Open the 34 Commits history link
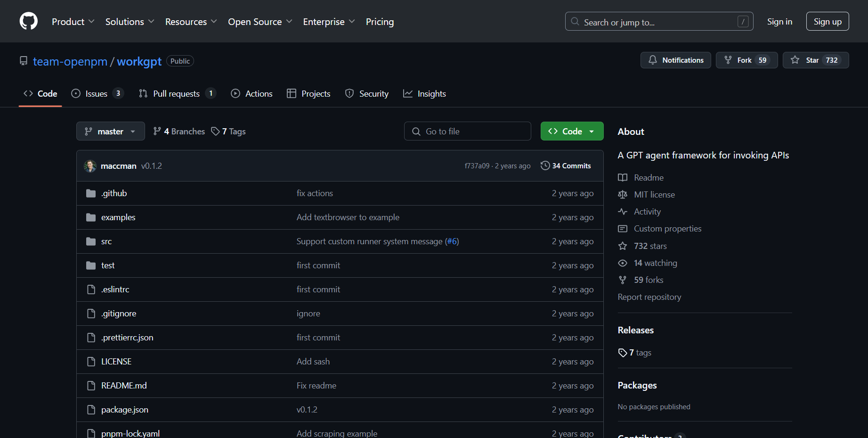 (566, 165)
